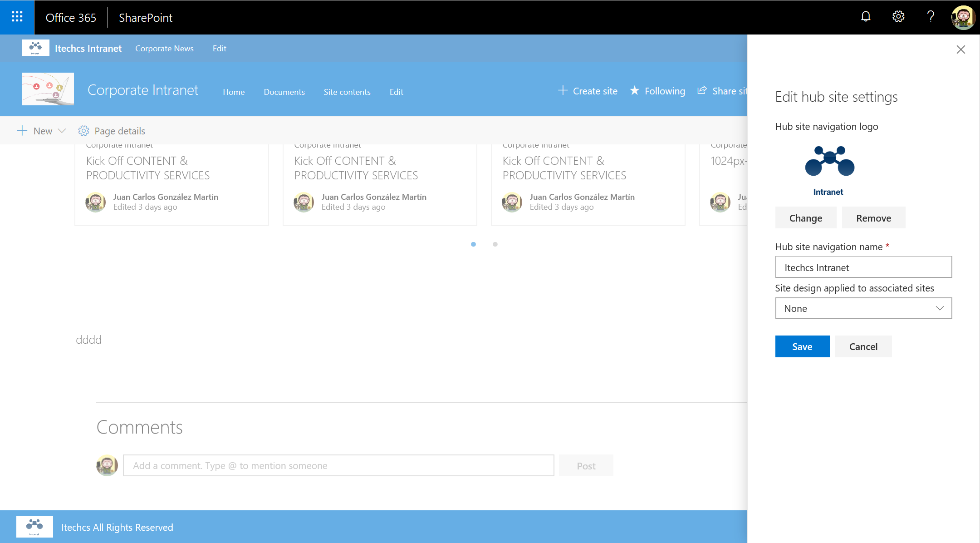Open the Office 365 app launcher
This screenshot has height=543, width=980.
17,17
